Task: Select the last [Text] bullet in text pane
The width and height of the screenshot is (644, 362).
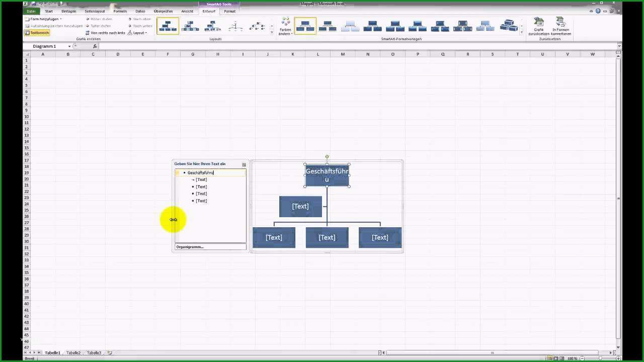Action: pos(201,201)
